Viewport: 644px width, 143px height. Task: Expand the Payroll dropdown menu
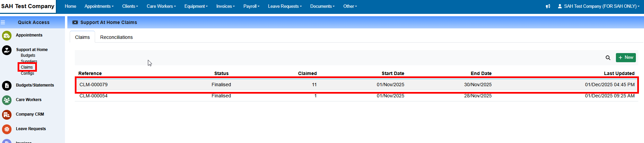click(x=251, y=6)
